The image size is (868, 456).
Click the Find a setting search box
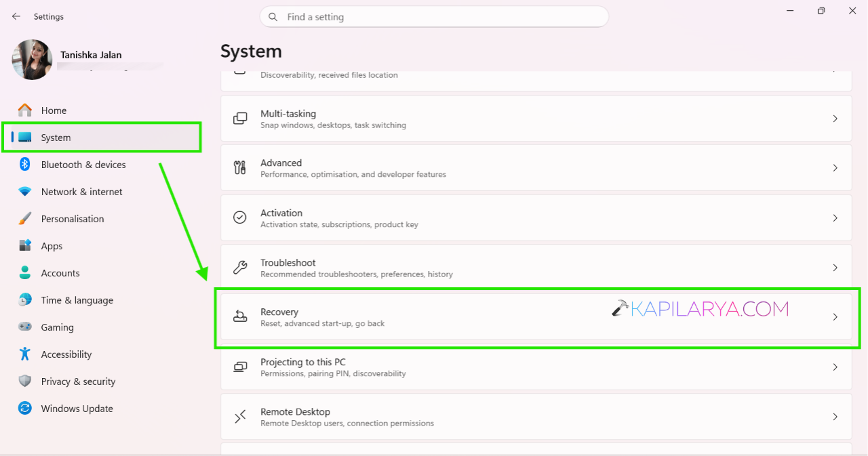coord(434,17)
